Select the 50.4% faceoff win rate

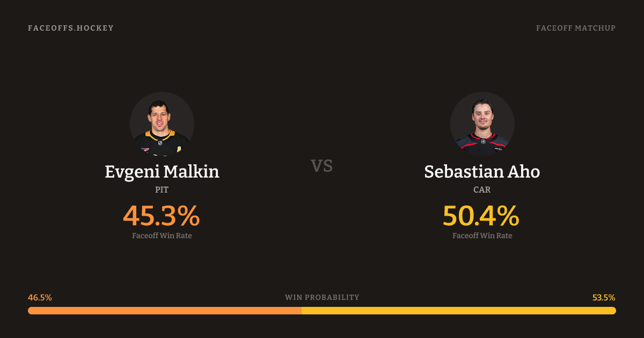click(481, 216)
